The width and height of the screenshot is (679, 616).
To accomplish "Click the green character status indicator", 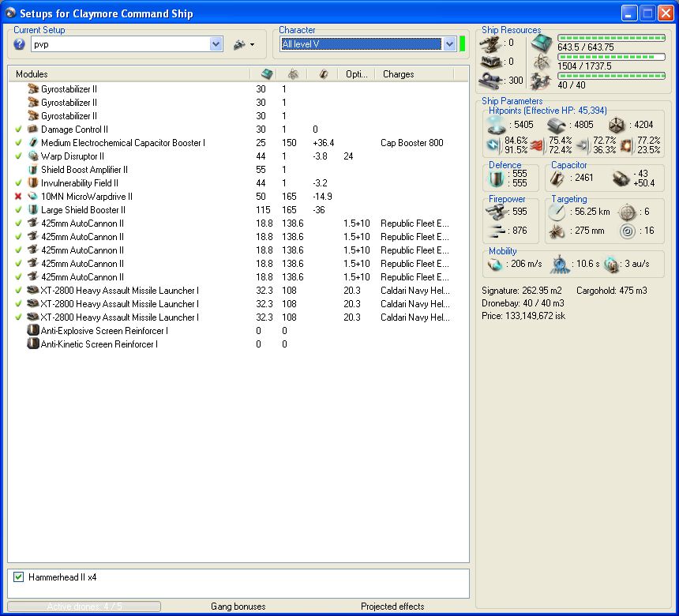I will click(x=462, y=43).
